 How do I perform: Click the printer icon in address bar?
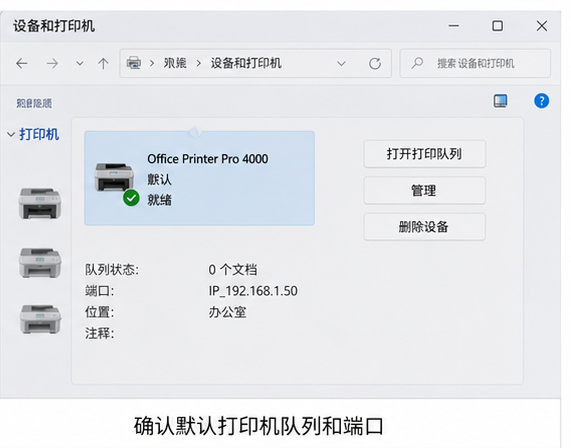click(134, 63)
